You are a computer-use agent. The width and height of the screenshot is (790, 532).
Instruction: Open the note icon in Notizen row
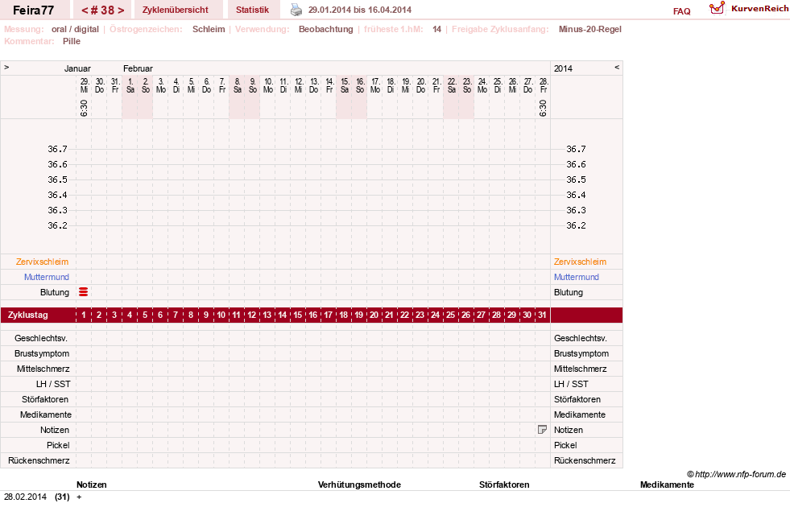point(542,430)
